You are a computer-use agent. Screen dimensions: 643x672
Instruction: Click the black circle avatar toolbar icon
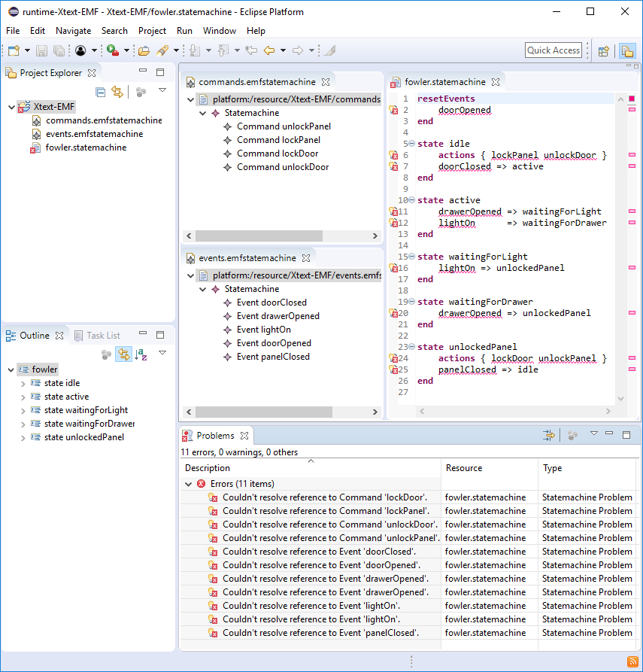(80, 50)
